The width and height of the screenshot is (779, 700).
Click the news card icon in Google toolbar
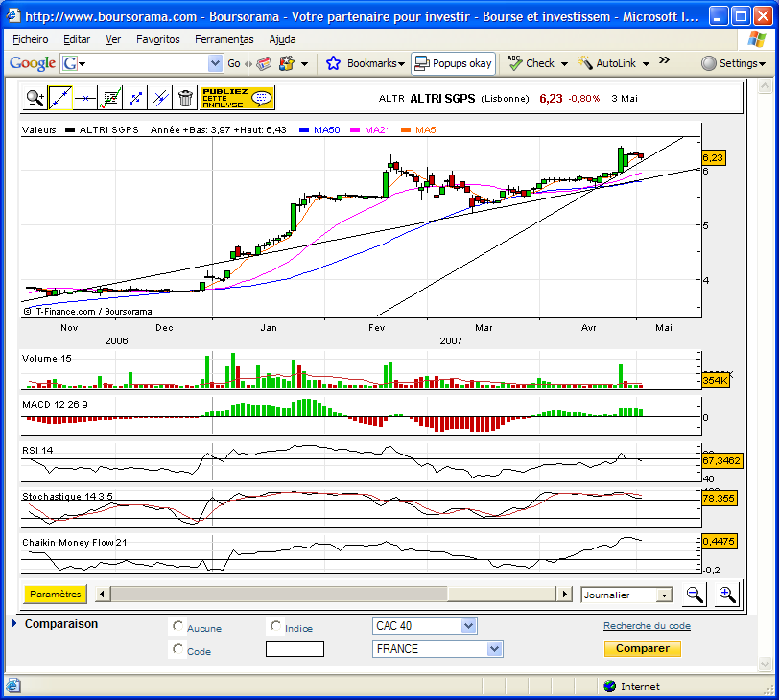point(264,63)
